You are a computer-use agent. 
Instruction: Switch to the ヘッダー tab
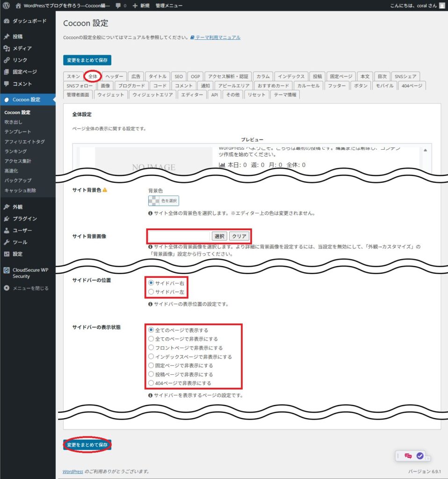[x=114, y=76]
